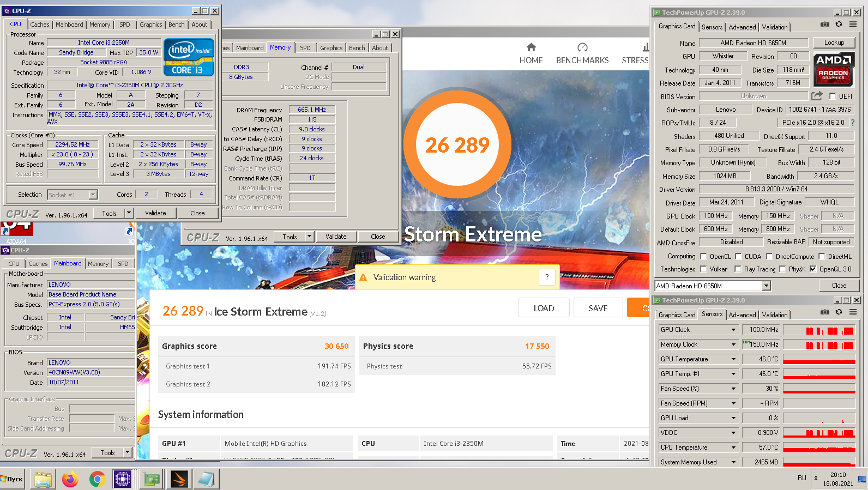Screen dimensions: 868x490
Task: Switch to 3DMark via taskbar icon
Action: tap(179, 479)
